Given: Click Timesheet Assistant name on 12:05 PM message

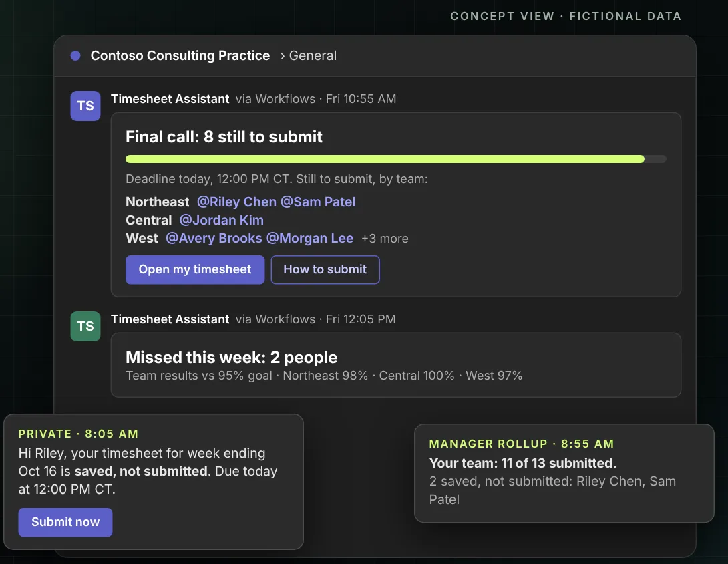Looking at the screenshot, I should pos(170,319).
